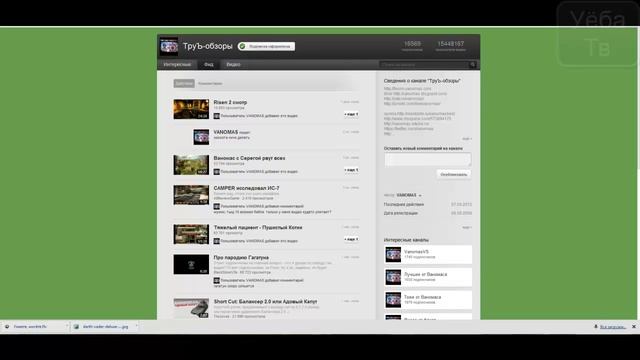
Task: Open 'CAMPER исследовал ИС-7' title
Action: (247, 188)
